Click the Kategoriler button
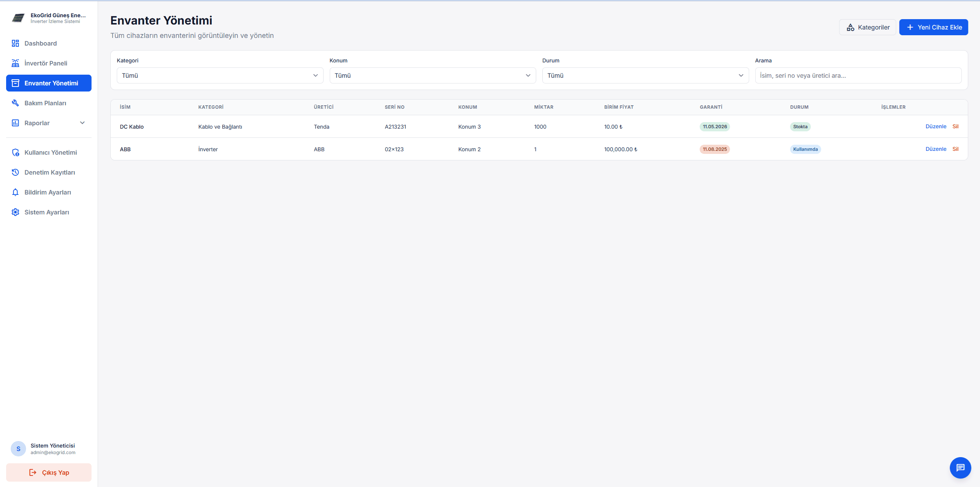This screenshot has width=980, height=487. [867, 27]
